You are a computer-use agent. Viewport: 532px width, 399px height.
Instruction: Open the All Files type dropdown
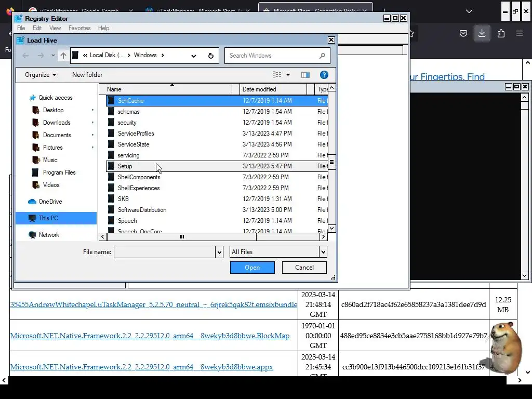(323, 252)
